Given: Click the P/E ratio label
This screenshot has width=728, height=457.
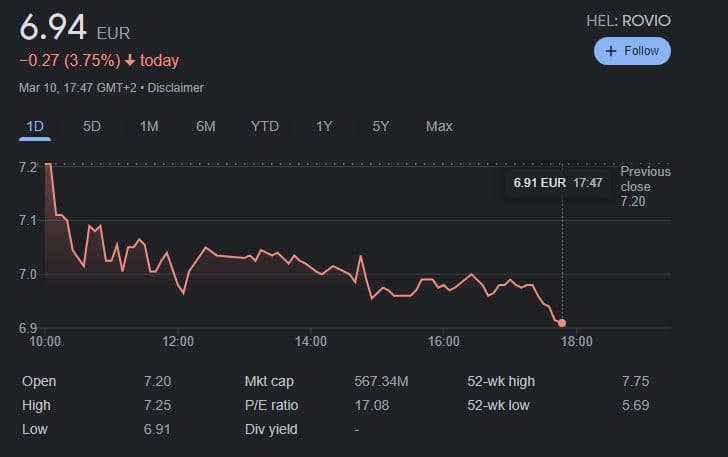Looking at the screenshot, I should [271, 405].
